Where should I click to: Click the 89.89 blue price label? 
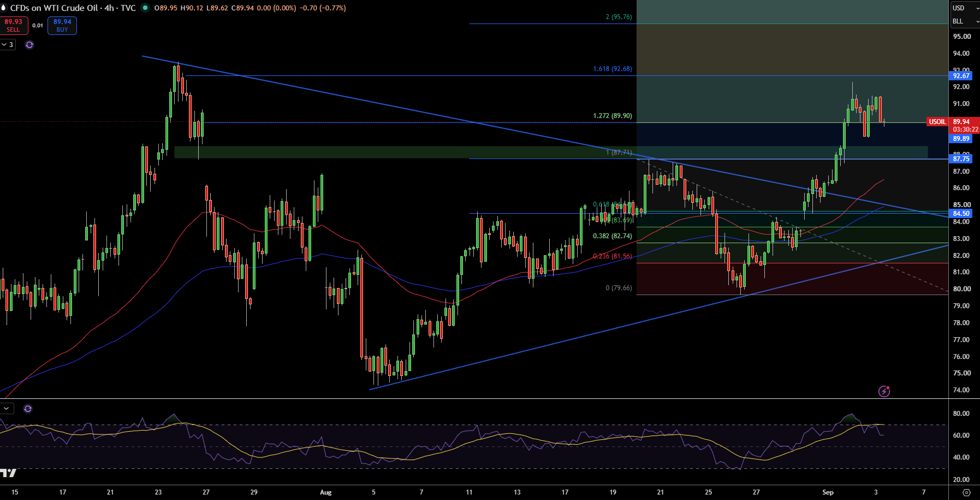[x=961, y=139]
